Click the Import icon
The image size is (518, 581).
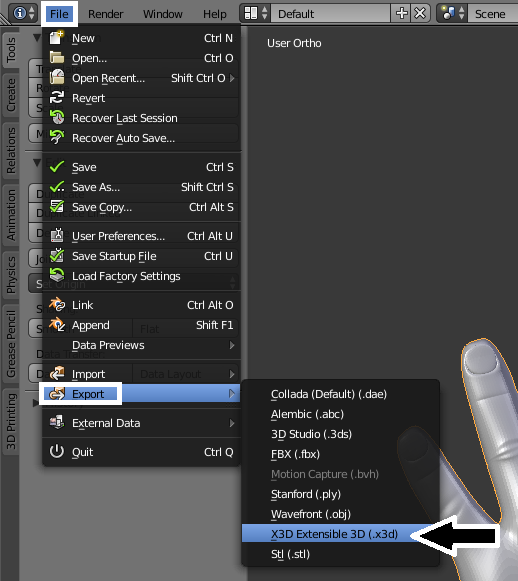coord(57,374)
